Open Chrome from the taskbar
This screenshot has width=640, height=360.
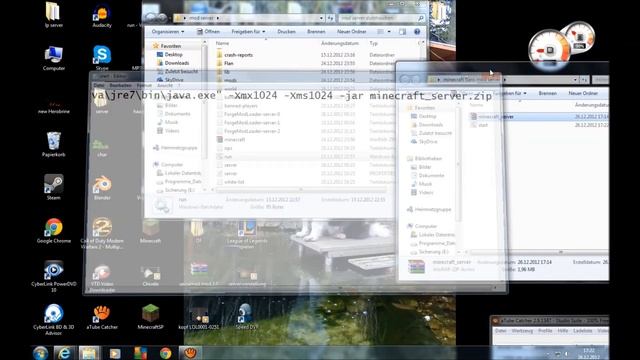click(165, 353)
